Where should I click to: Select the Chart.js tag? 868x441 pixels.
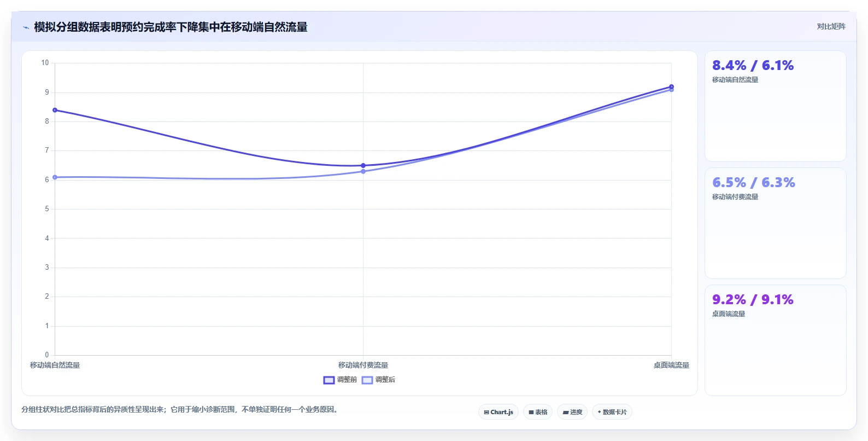point(498,412)
